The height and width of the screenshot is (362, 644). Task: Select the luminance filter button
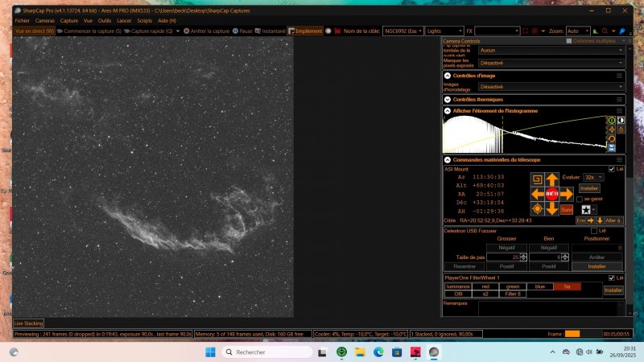pyautogui.click(x=458, y=286)
